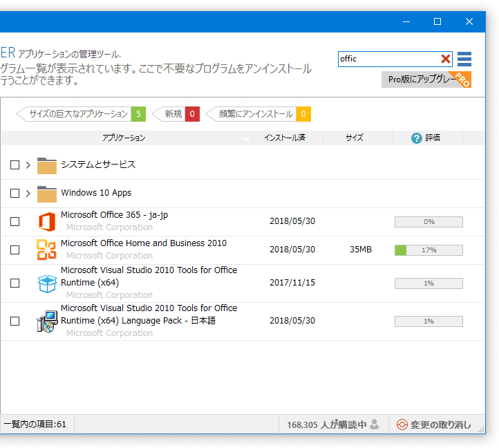
Task: Click the blue box icon for Tools for Office Runtime (x64)
Action: 47,283
